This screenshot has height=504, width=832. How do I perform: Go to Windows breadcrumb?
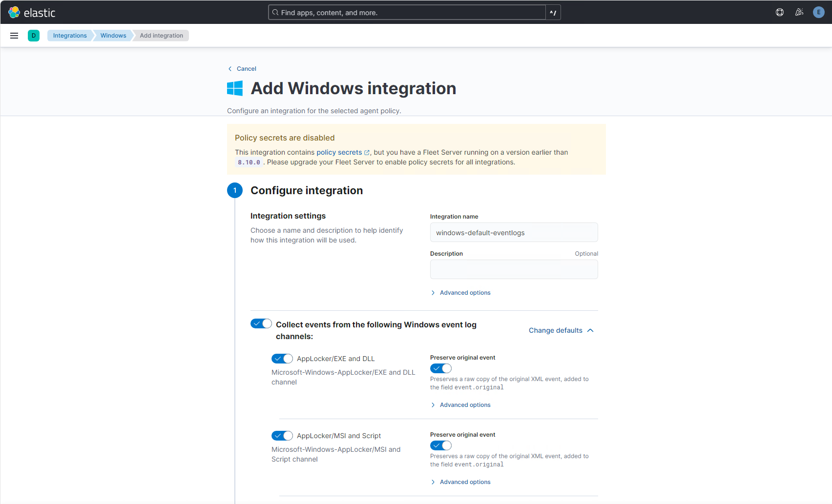pos(113,36)
